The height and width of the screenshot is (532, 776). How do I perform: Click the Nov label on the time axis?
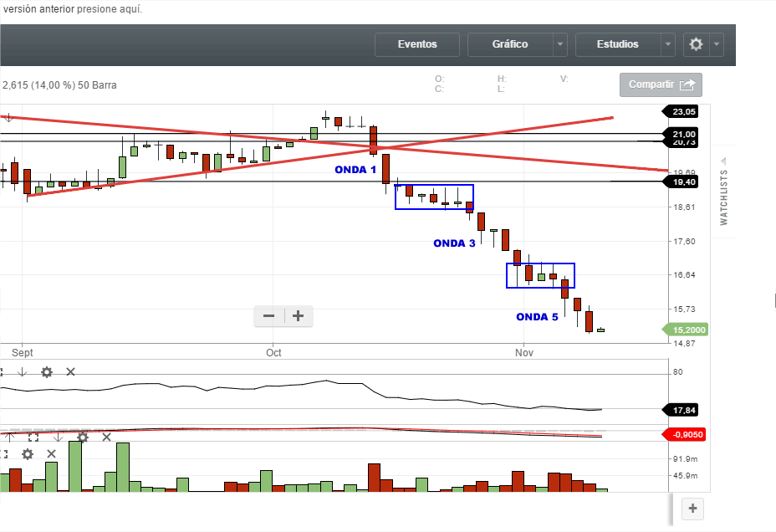coord(524,353)
